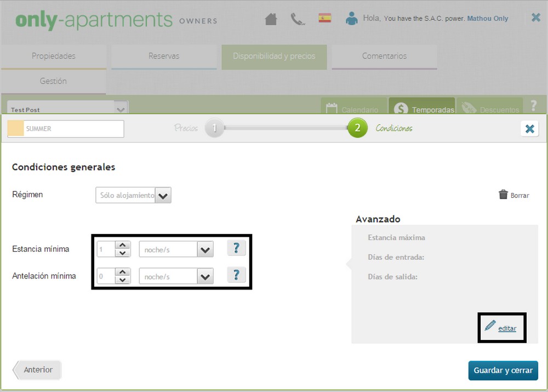Open Antelación mínima unit dropdown

click(205, 277)
